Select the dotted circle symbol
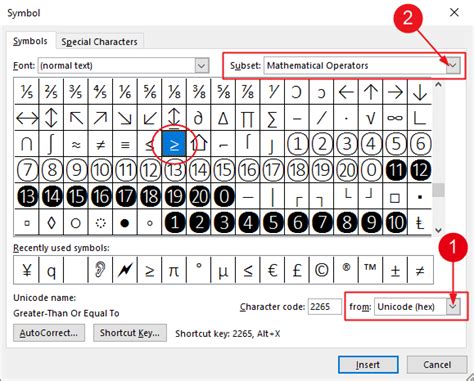 [100, 223]
